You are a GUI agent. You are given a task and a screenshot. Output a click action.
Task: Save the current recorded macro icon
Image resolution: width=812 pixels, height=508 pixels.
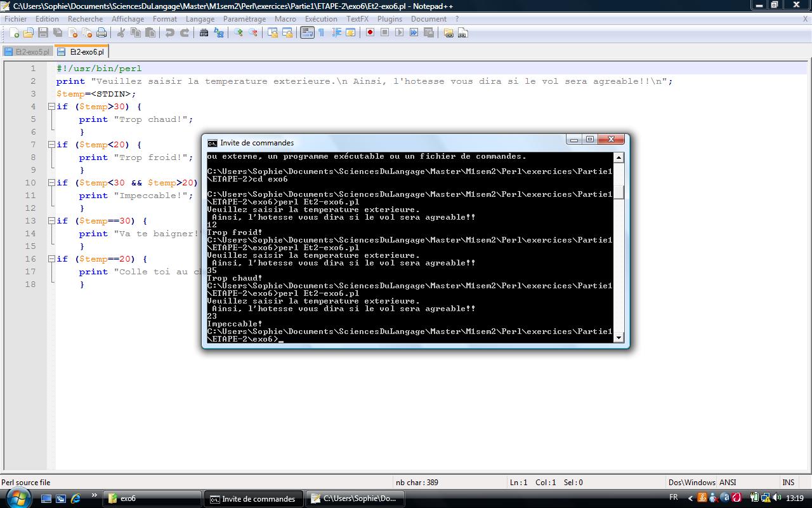point(428,33)
